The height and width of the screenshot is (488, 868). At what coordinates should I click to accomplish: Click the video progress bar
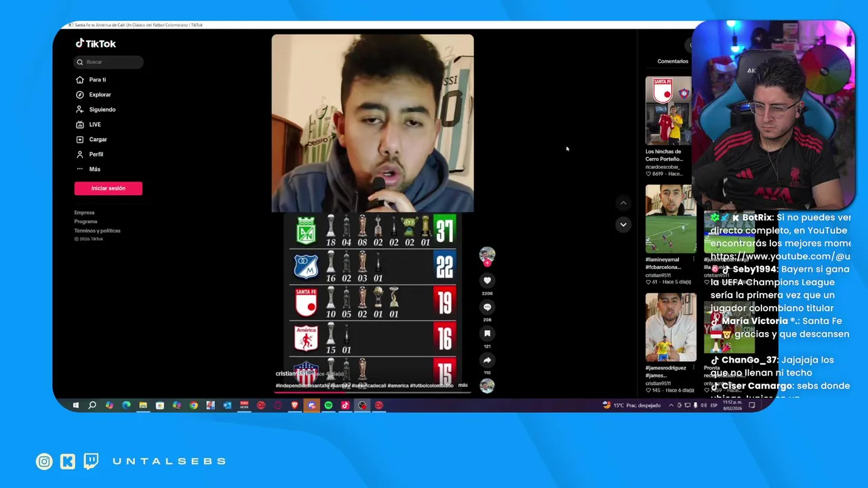click(x=372, y=391)
